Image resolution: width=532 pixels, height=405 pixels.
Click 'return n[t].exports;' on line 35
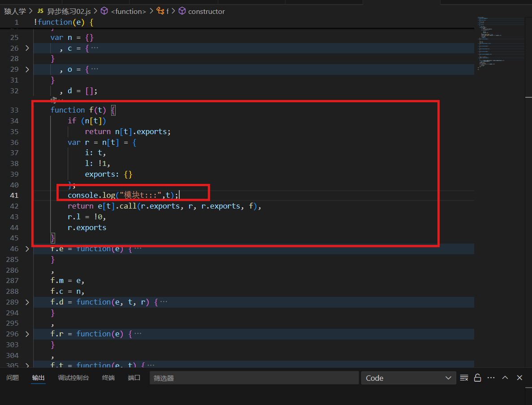128,131
